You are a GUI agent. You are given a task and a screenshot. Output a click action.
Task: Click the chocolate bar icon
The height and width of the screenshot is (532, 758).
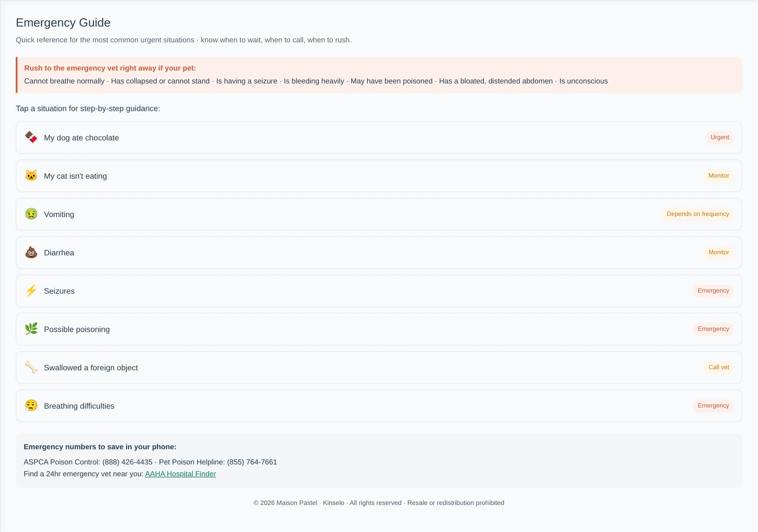point(31,137)
